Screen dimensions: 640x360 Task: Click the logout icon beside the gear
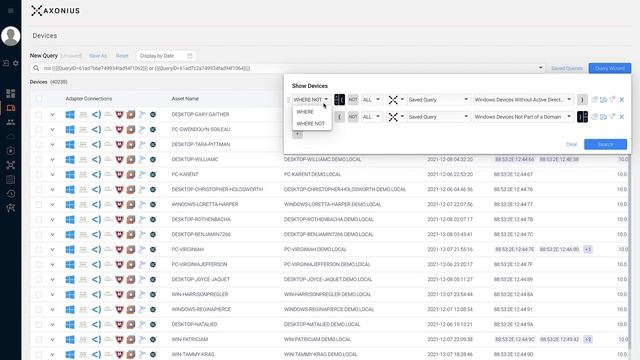click(6, 63)
